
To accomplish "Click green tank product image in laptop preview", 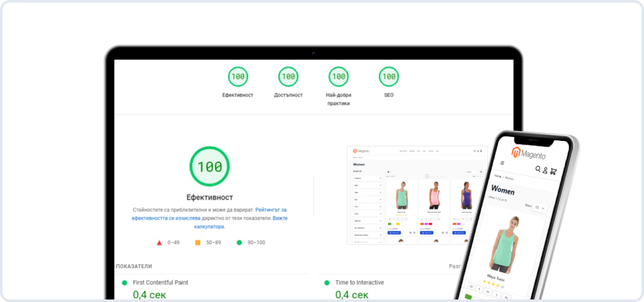I will click(402, 195).
